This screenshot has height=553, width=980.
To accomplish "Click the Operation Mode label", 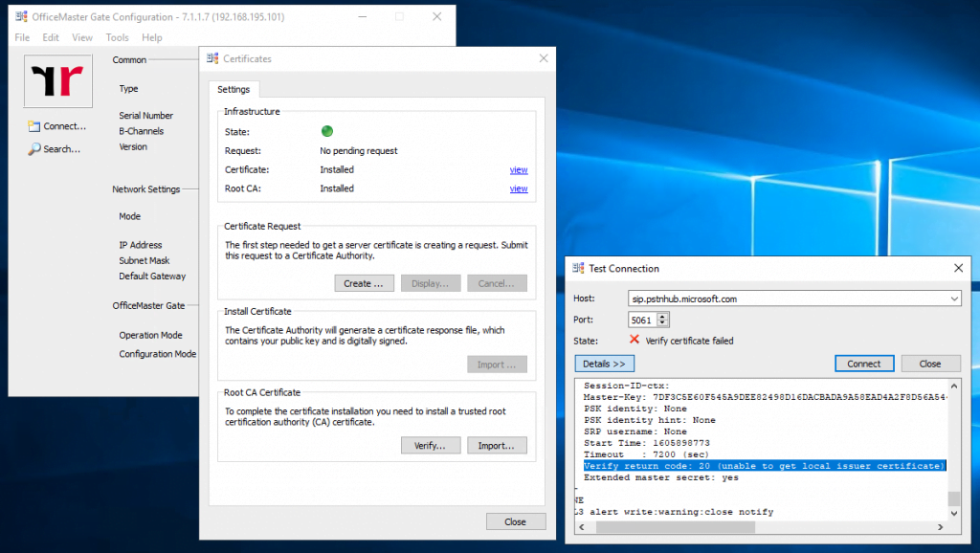I will (150, 335).
